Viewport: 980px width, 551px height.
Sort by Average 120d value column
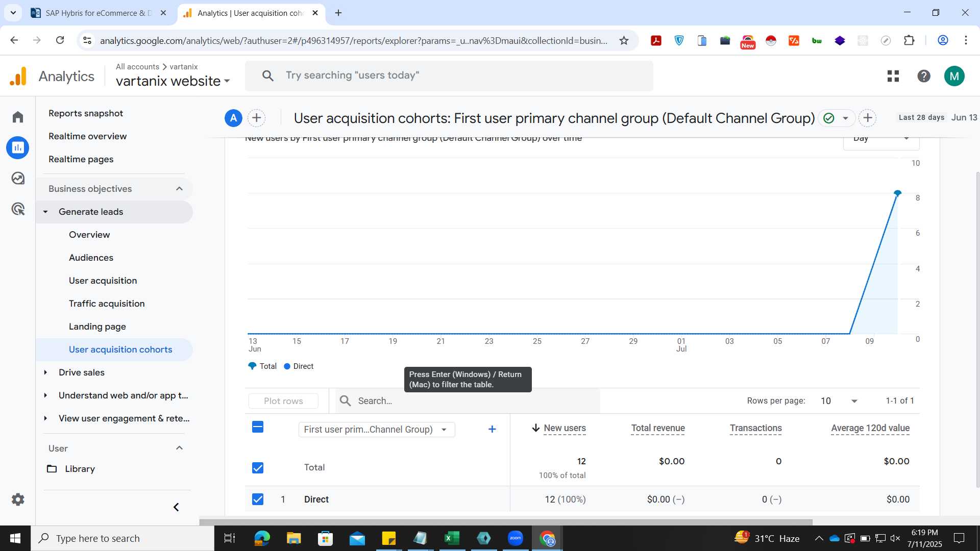click(870, 428)
